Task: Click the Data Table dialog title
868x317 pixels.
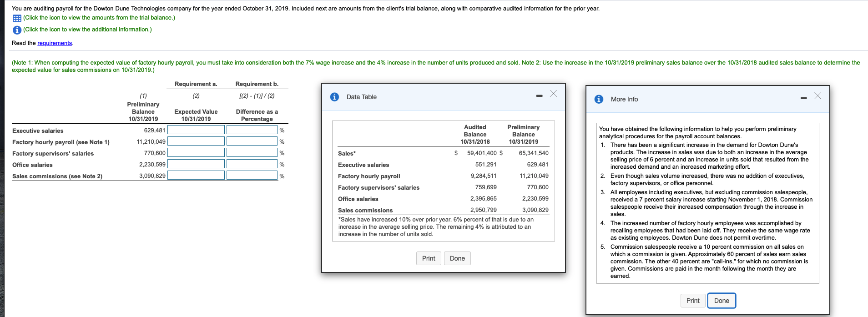Action: (x=362, y=97)
